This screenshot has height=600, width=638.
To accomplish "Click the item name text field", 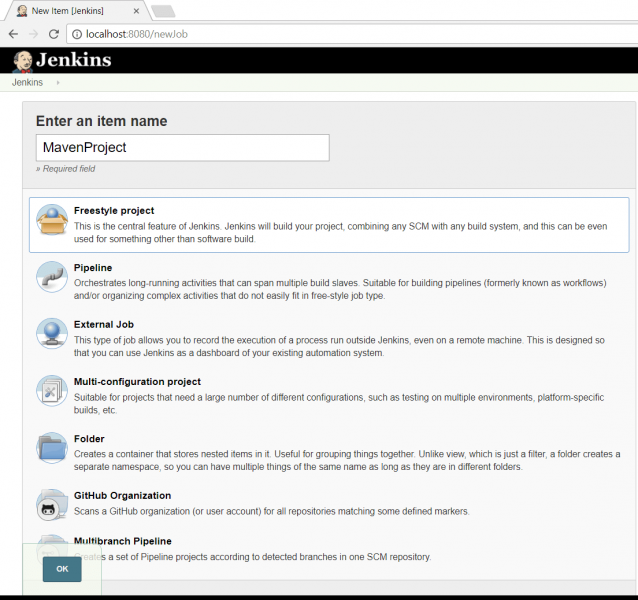I will click(182, 147).
